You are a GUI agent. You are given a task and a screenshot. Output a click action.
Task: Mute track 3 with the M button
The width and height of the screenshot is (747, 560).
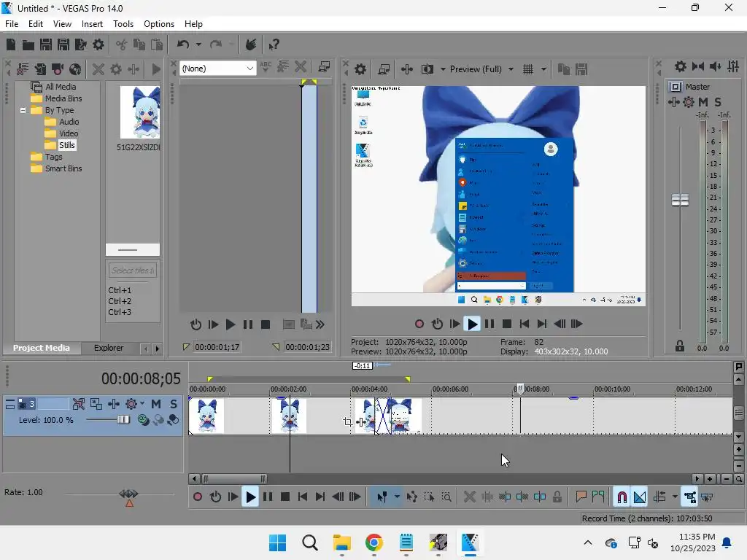(x=156, y=404)
